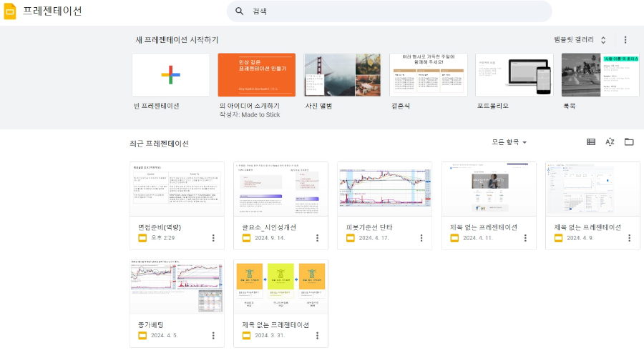Image resolution: width=644 pixels, height=358 pixels.
Task: Open the 모든 항목 owner filter dropdown
Action: click(509, 142)
